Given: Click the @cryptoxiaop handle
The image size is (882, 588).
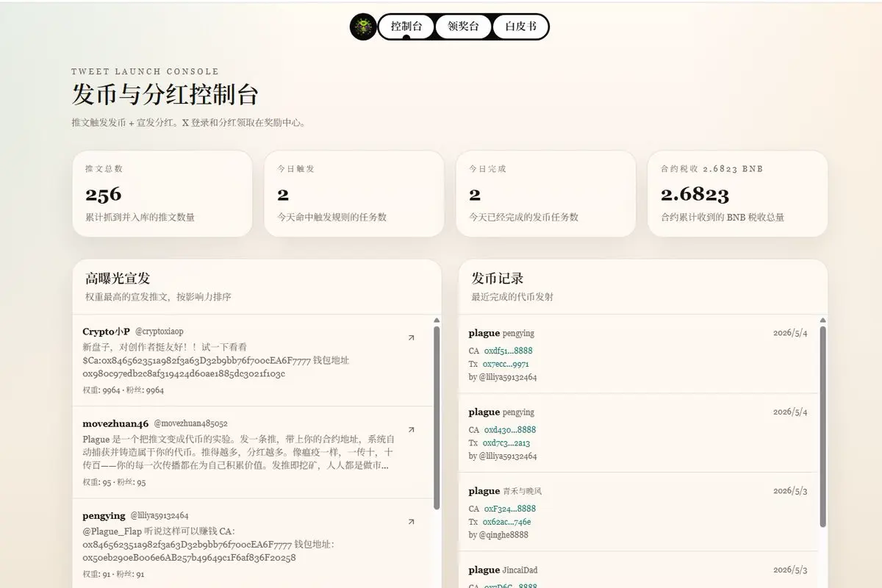Looking at the screenshot, I should point(159,331).
